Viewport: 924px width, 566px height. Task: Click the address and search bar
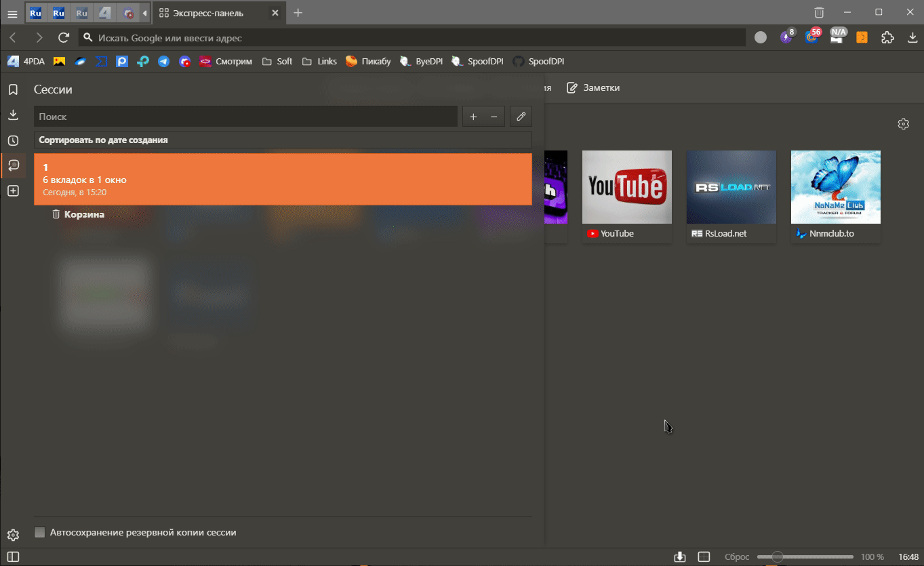412,38
